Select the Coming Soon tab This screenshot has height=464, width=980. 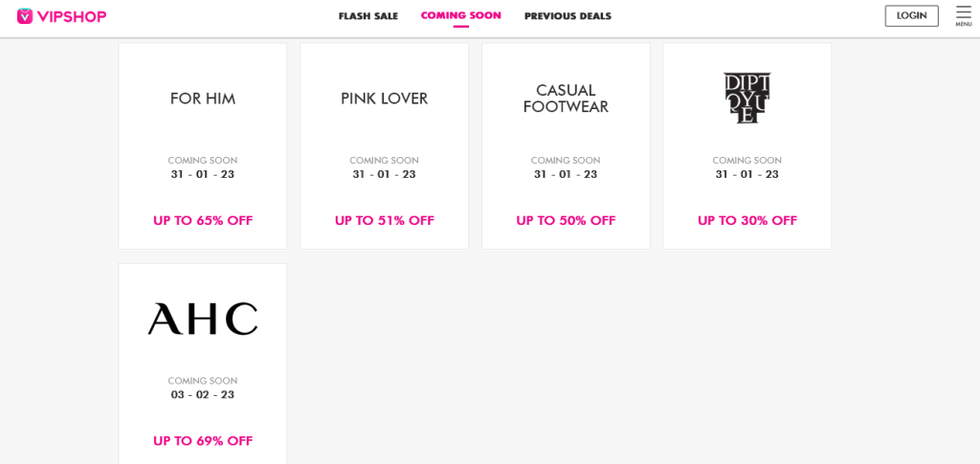click(460, 16)
